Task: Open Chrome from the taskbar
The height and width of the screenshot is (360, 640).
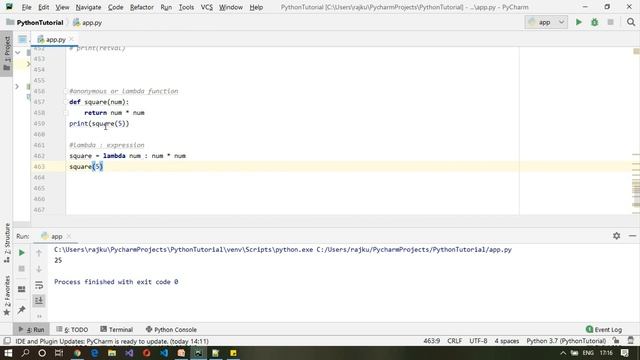Action: pyautogui.click(x=77, y=353)
